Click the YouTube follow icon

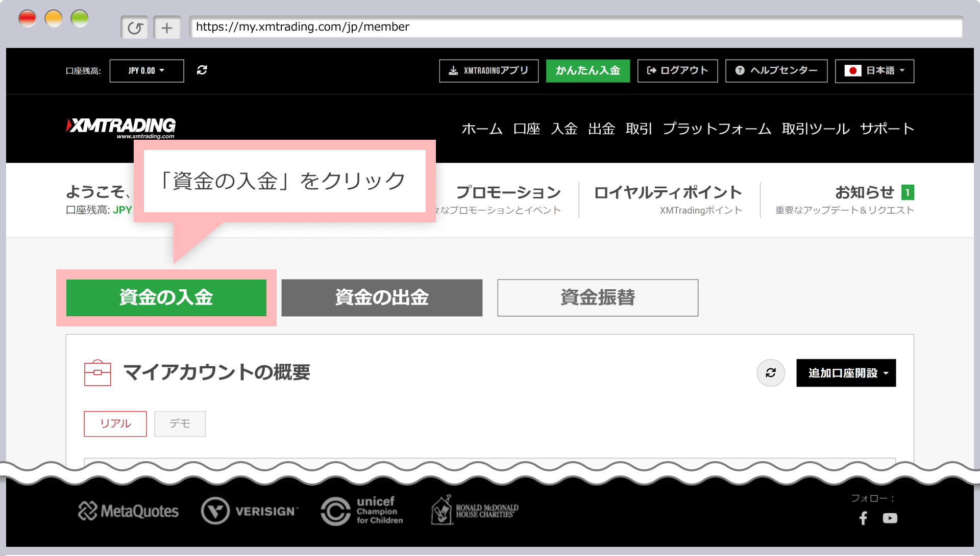[890, 518]
